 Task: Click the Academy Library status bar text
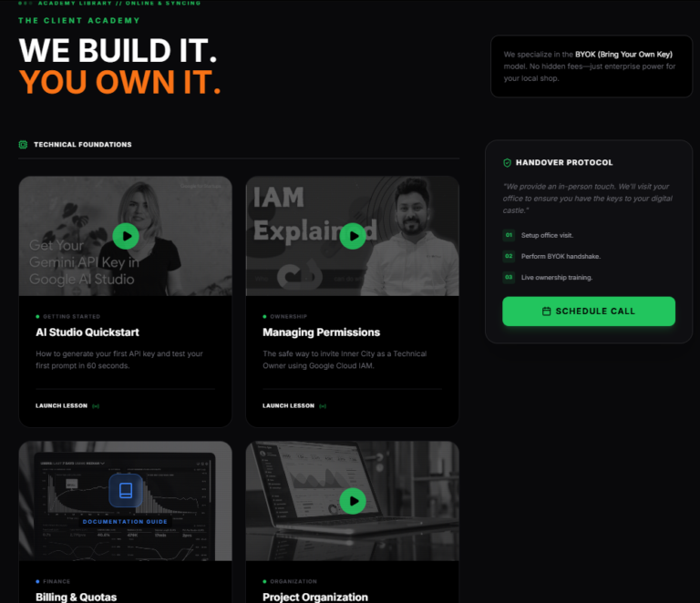click(x=119, y=3)
